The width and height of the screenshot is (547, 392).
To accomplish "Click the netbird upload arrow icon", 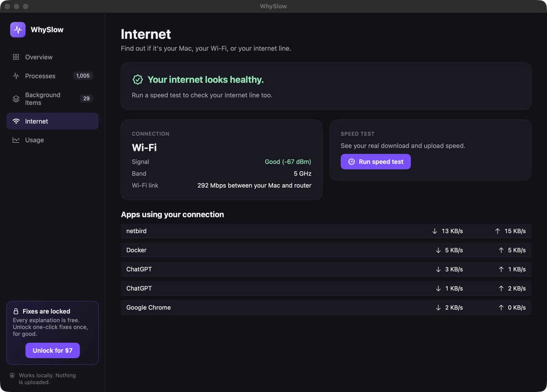I will 497,231.
